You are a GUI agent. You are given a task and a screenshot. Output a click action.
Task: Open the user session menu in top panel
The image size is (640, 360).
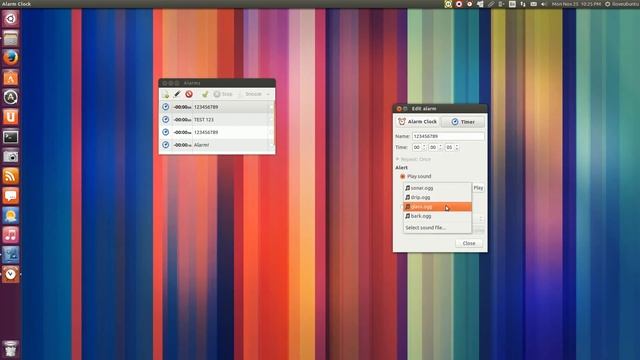coord(622,4)
